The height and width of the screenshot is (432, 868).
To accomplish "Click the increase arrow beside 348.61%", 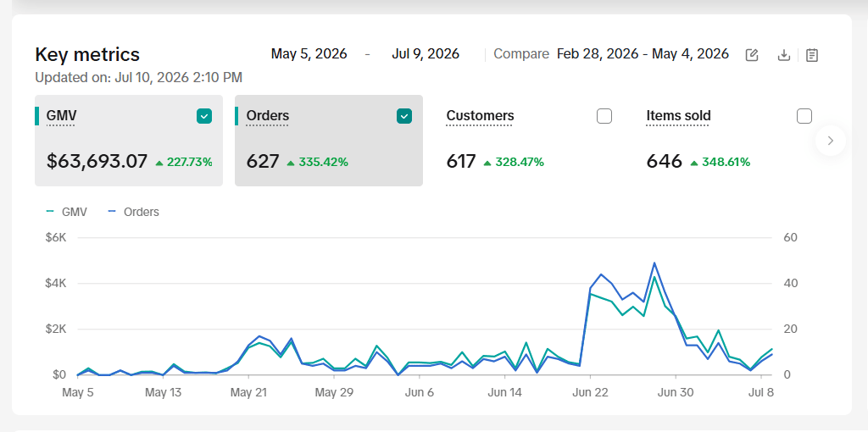I will click(694, 163).
